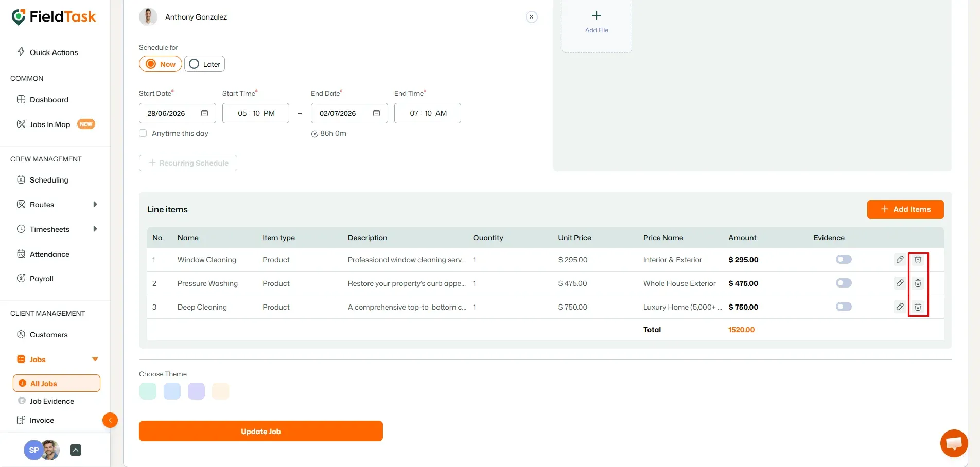Open All Jobs list

(x=57, y=383)
